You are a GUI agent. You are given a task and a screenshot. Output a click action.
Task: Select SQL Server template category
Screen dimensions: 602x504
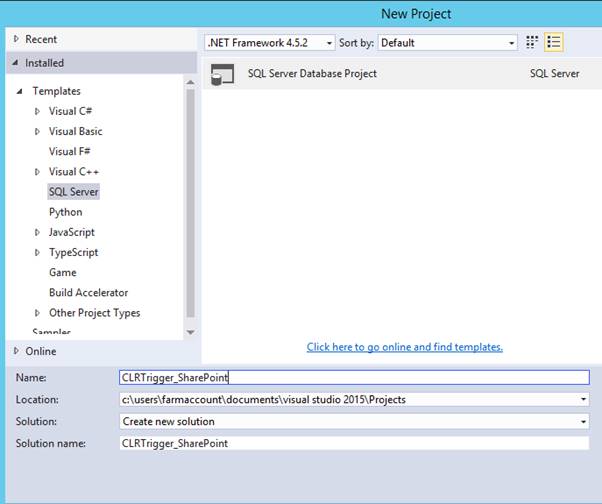pyautogui.click(x=74, y=192)
